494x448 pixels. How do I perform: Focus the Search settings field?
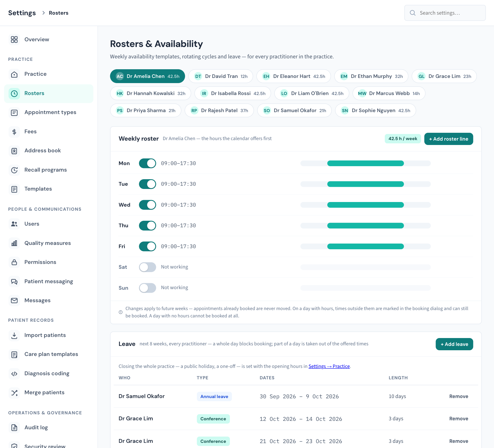[445, 13]
